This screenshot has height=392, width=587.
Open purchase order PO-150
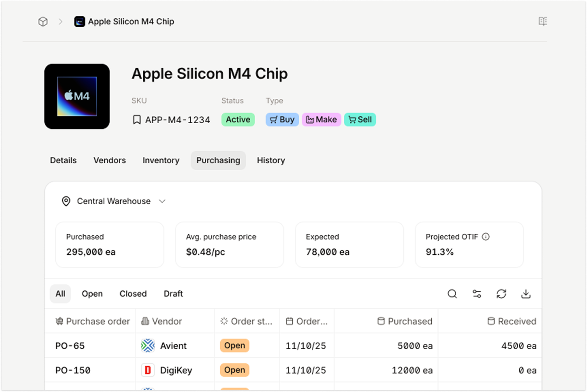click(73, 370)
